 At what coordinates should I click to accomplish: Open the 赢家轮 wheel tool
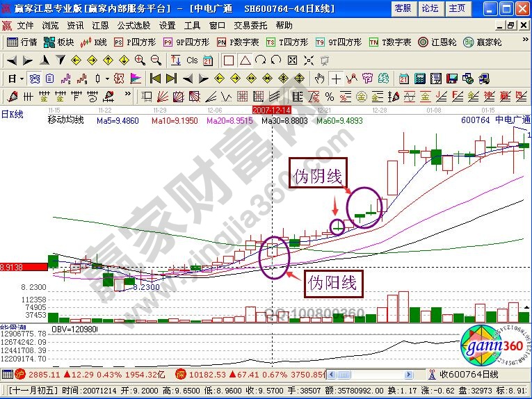coord(482,42)
